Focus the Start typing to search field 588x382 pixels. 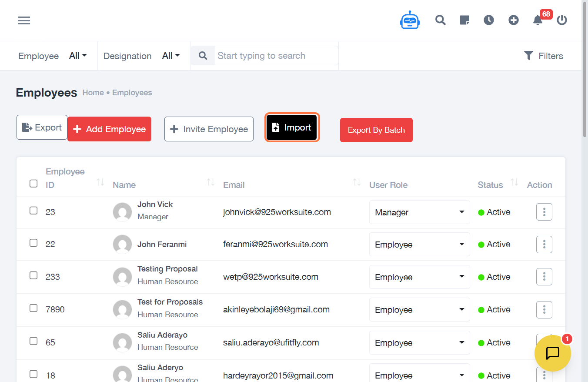coord(276,56)
